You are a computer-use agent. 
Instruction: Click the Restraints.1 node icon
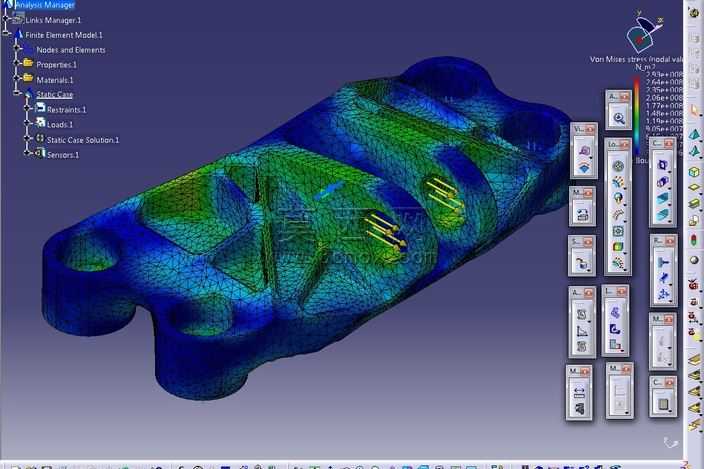click(x=40, y=107)
